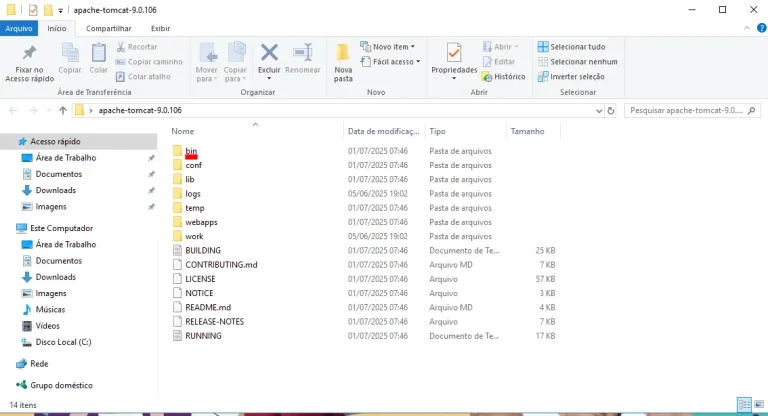Expand the address bar history dropdown
768x416 pixels.
point(599,111)
